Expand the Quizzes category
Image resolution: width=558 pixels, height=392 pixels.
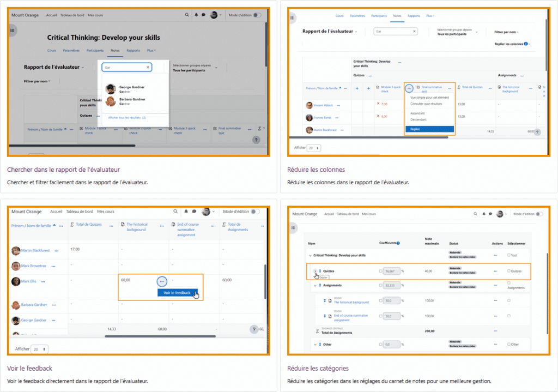click(x=316, y=271)
